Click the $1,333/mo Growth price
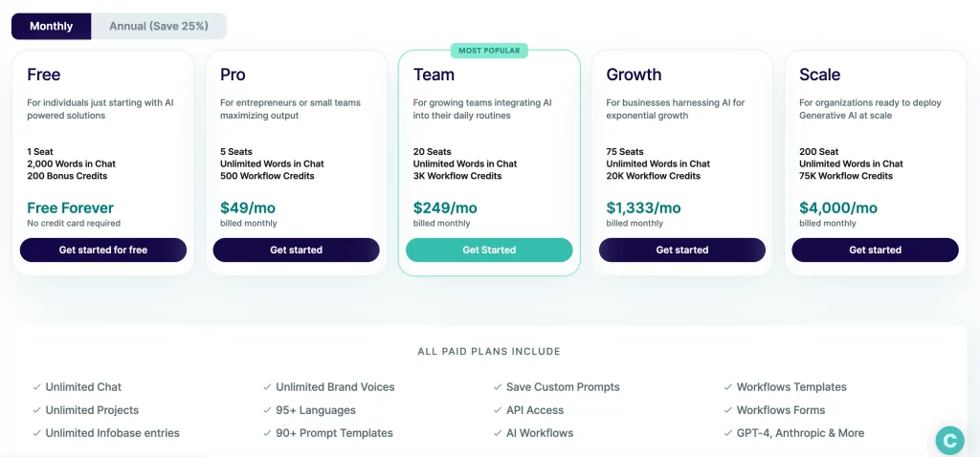 (643, 207)
